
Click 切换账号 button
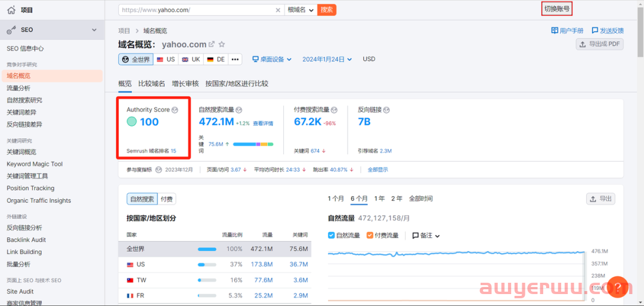point(557,8)
